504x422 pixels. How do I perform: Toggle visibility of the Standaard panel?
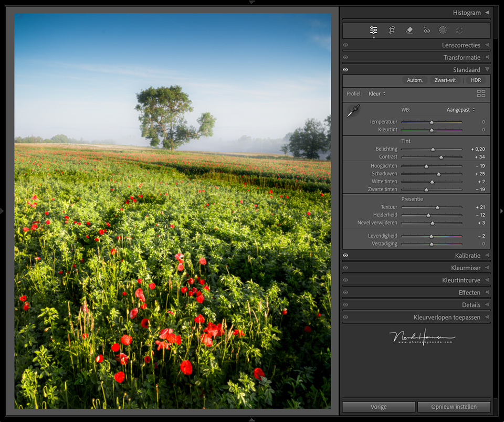[345, 70]
